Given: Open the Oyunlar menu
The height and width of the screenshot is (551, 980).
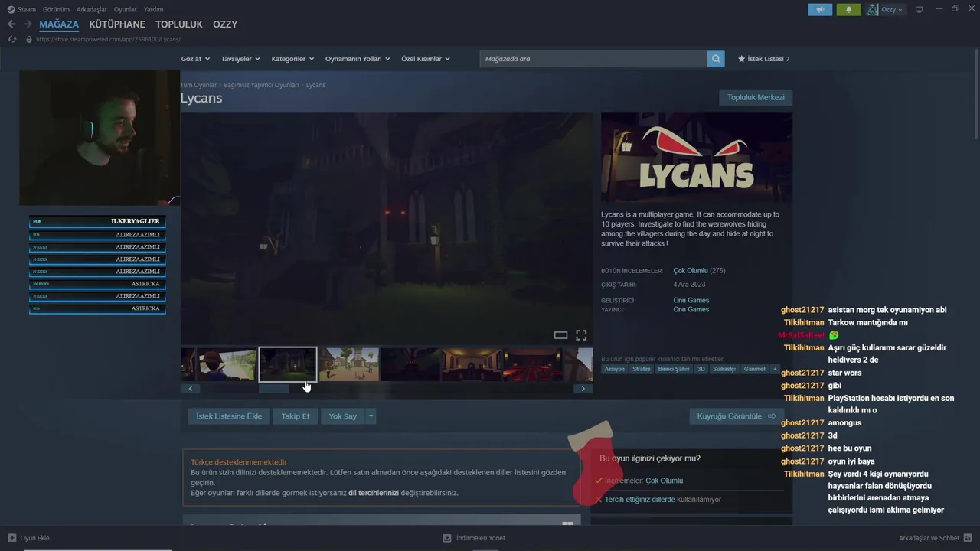Looking at the screenshot, I should [x=126, y=9].
